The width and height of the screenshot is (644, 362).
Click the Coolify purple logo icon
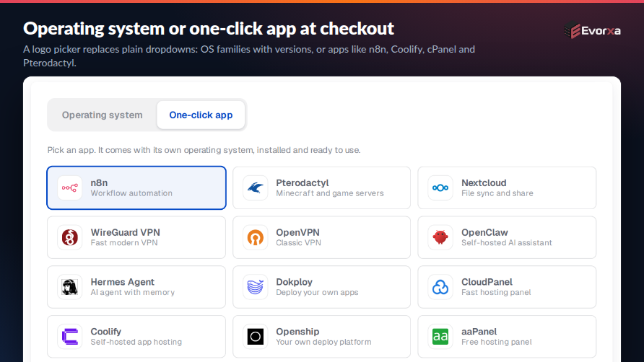(x=70, y=337)
